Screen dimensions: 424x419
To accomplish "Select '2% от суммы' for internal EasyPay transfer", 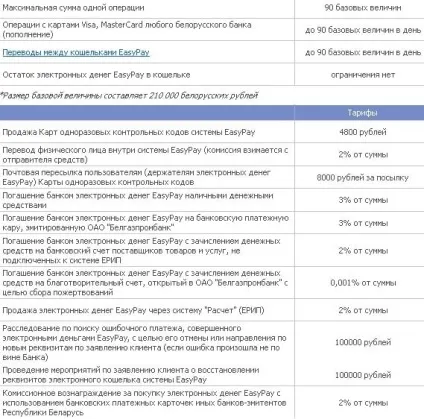I will click(x=363, y=155).
